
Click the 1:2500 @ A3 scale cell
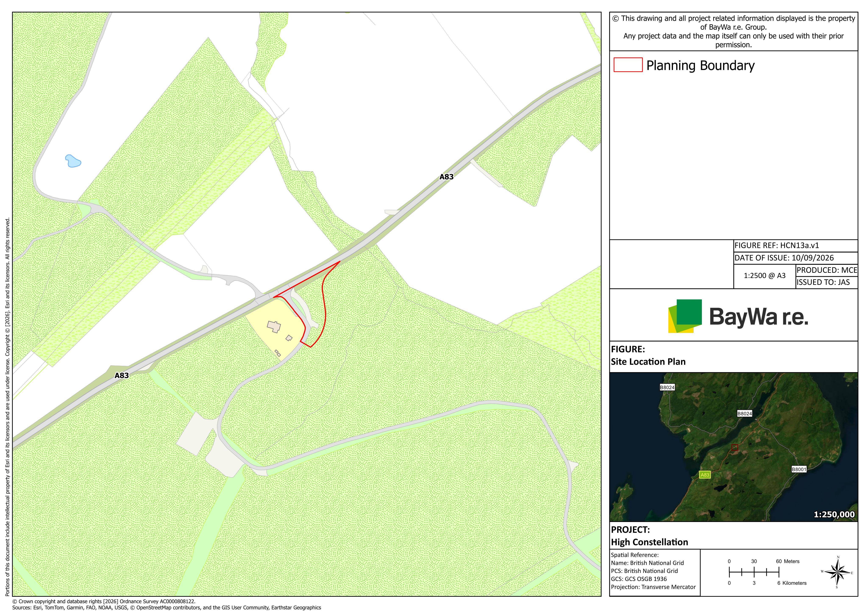[x=764, y=276]
